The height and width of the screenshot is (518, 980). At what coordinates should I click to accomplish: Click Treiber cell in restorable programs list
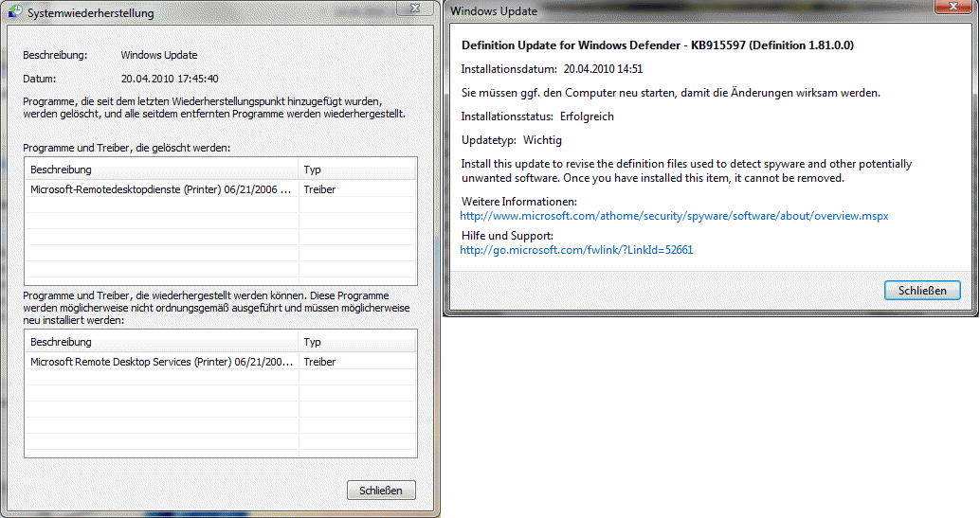[x=319, y=362]
